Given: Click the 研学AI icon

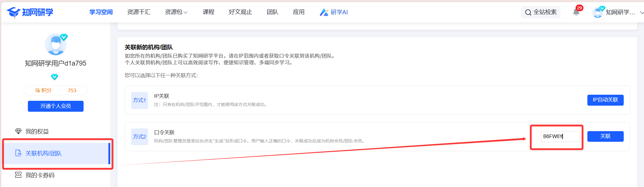Looking at the screenshot, I should pyautogui.click(x=324, y=12).
